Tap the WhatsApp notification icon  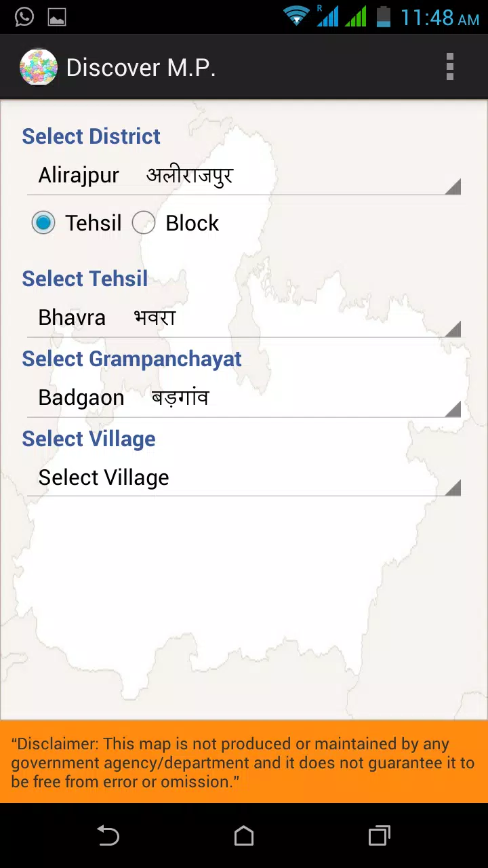pyautogui.click(x=24, y=17)
